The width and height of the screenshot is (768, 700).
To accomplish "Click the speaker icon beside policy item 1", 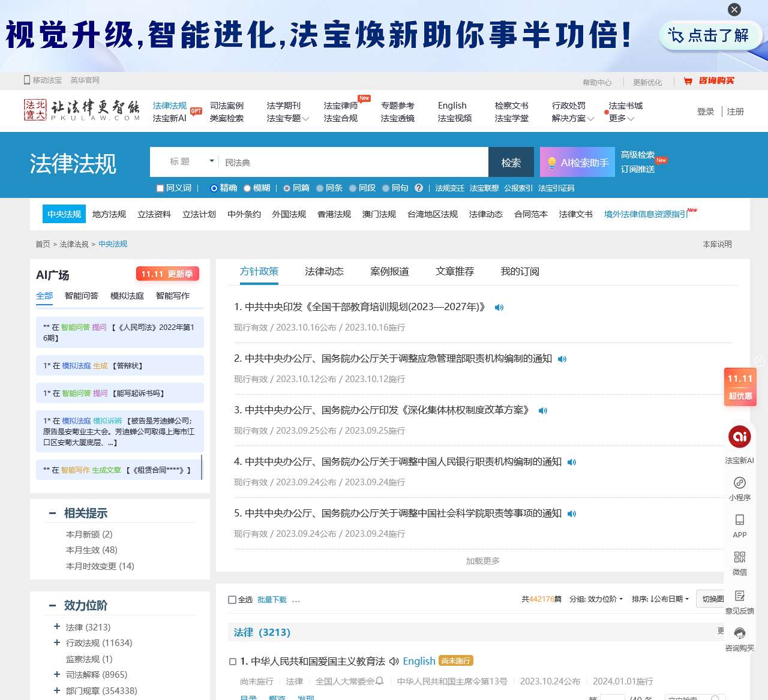I will point(499,308).
